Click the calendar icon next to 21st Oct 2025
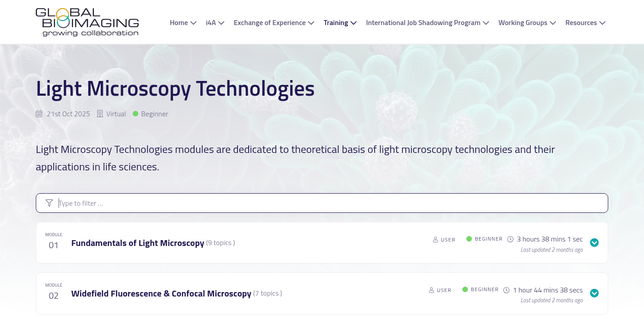The height and width of the screenshot is (322, 644). pos(39,114)
